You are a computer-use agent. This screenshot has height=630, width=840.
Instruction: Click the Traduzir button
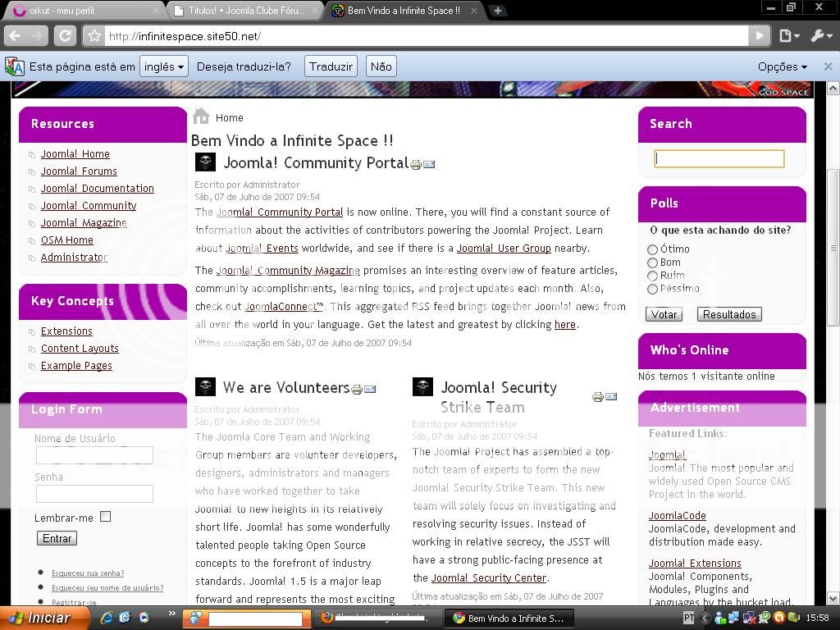pos(331,66)
